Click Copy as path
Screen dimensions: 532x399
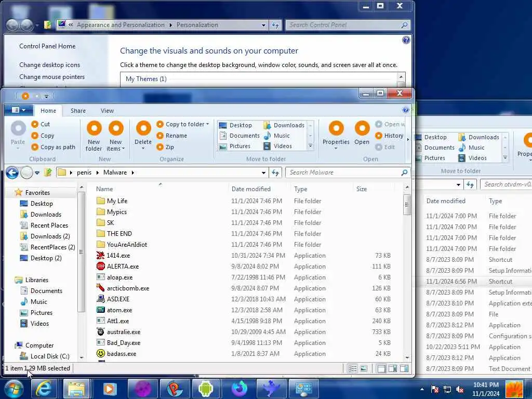pyautogui.click(x=54, y=147)
